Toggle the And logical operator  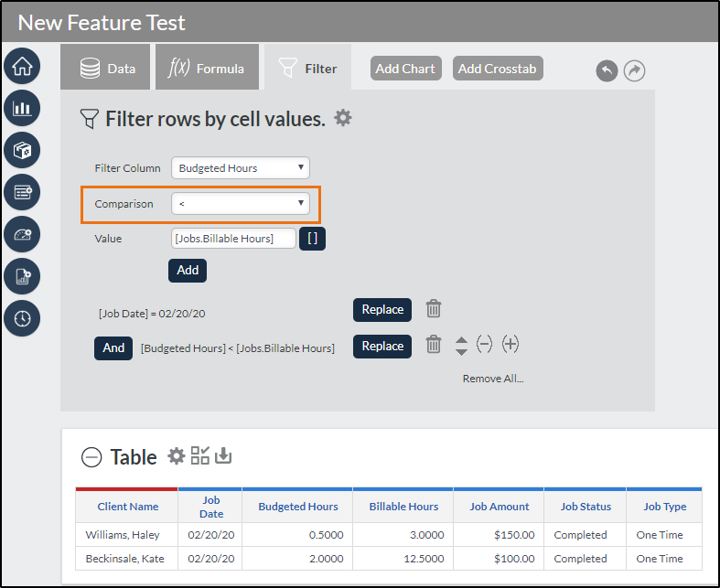(113, 348)
